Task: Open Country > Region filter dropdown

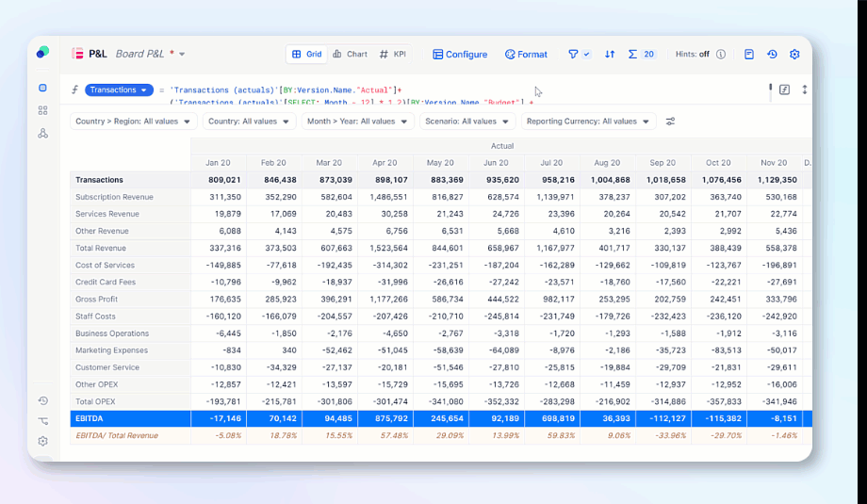Action: [x=133, y=121]
